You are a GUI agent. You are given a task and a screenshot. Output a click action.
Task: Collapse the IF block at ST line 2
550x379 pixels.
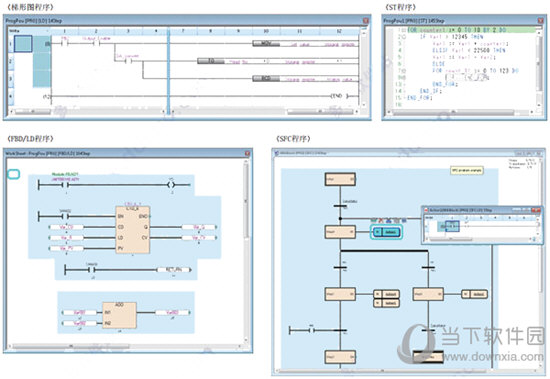pos(404,37)
